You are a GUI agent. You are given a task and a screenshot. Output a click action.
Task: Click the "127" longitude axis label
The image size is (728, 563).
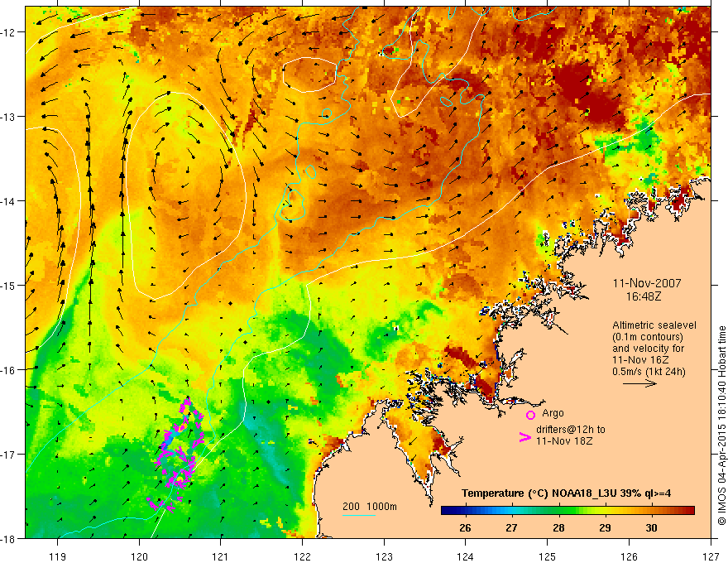(x=711, y=556)
